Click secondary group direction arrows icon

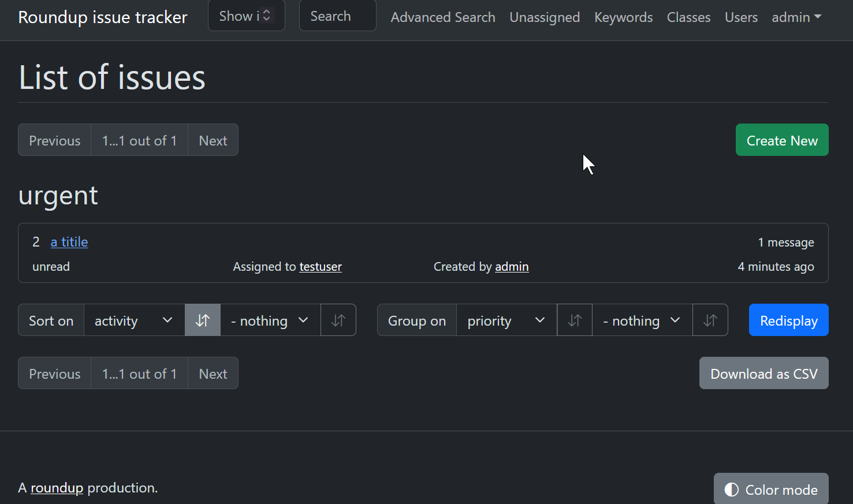(x=710, y=320)
